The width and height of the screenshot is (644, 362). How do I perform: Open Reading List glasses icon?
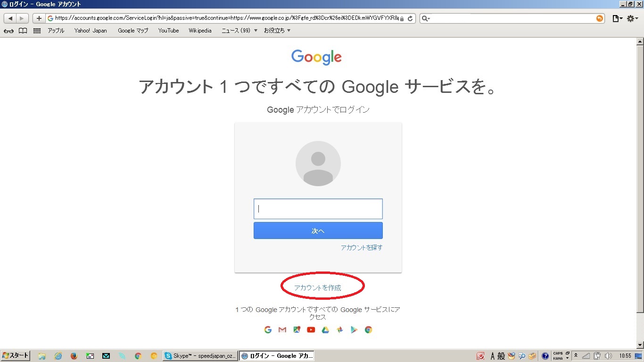(x=8, y=31)
